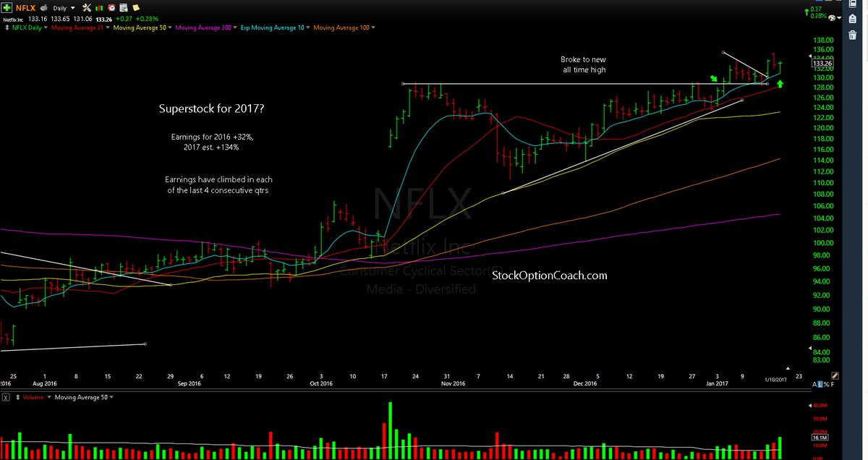This screenshot has height=460, width=868.
Task: Click the drawing pencil icon near scale
Action: coord(835,375)
